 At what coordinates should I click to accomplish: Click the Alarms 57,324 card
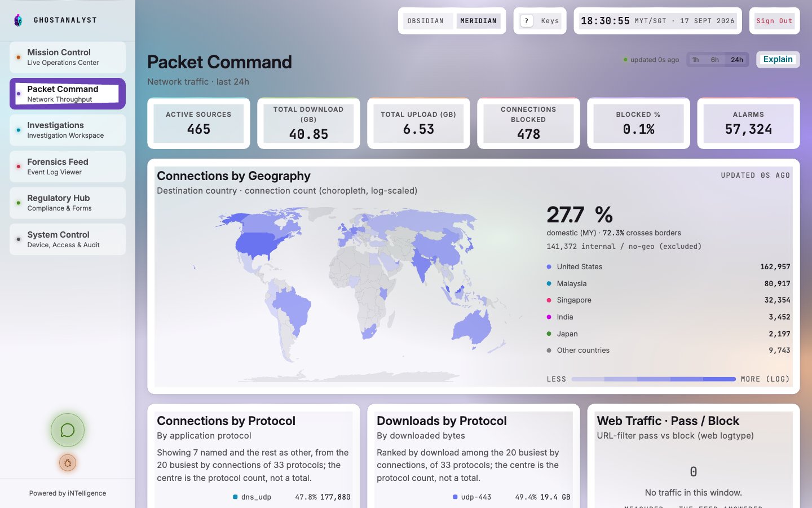click(748, 123)
